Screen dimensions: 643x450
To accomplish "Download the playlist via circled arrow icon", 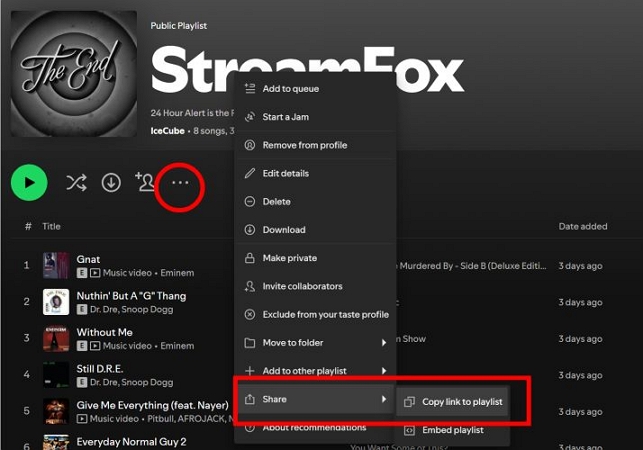I will tap(111, 183).
